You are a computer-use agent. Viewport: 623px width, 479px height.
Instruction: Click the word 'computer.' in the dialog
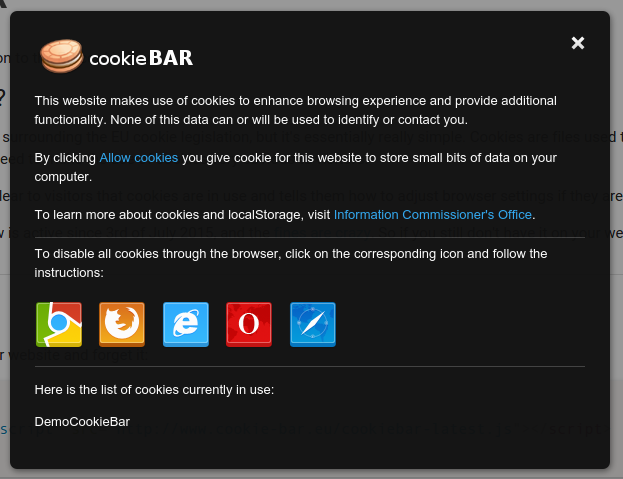pos(63,177)
